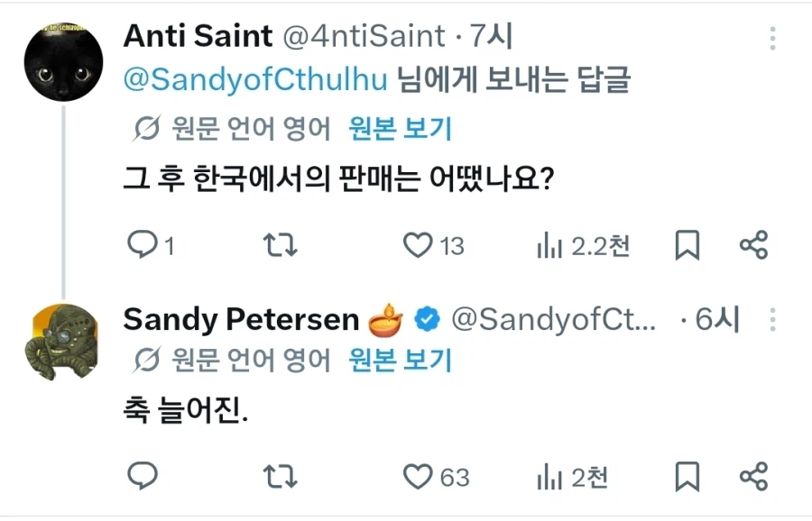This screenshot has width=812, height=521.
Task: Click Sandy Petersen's verified badge
Action: coord(426,319)
